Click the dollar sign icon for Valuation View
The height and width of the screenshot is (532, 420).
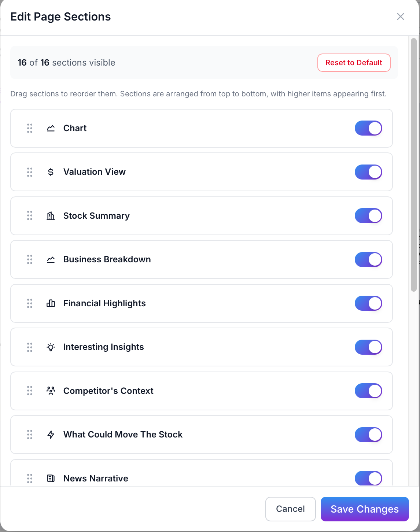(x=51, y=172)
